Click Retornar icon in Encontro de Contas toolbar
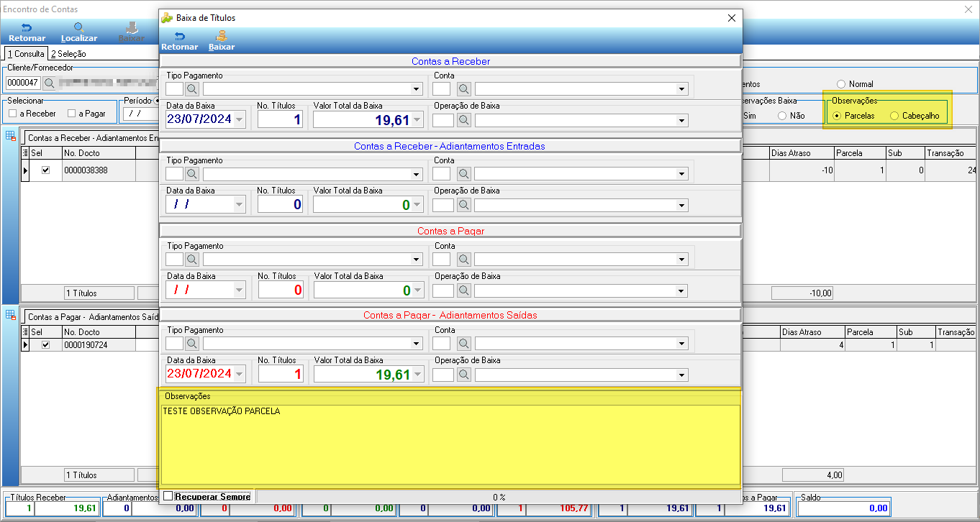The image size is (980, 522). (27, 27)
